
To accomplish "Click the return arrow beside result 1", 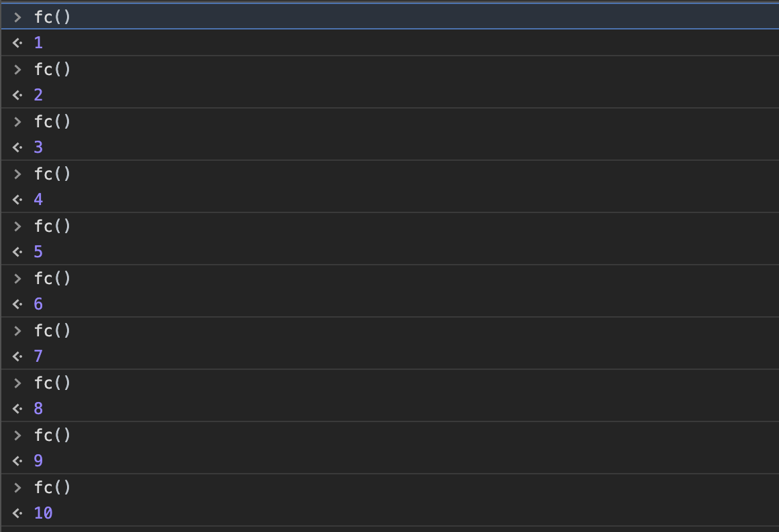I will pos(17,43).
